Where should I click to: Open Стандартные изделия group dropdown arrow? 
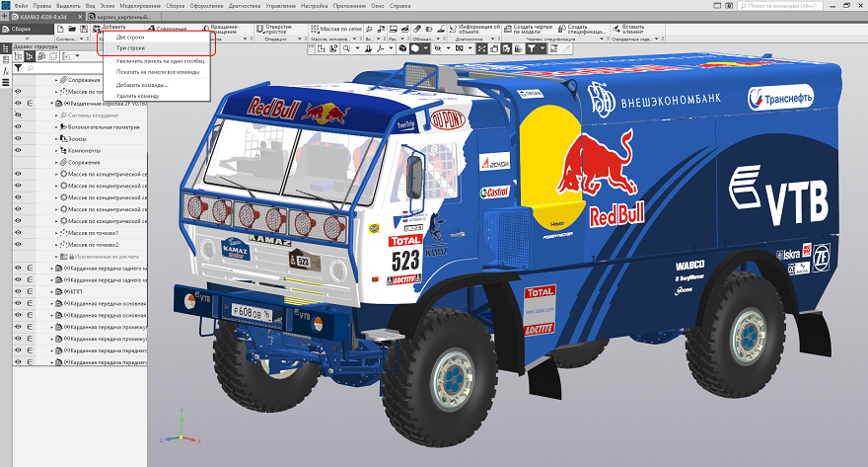tap(657, 39)
